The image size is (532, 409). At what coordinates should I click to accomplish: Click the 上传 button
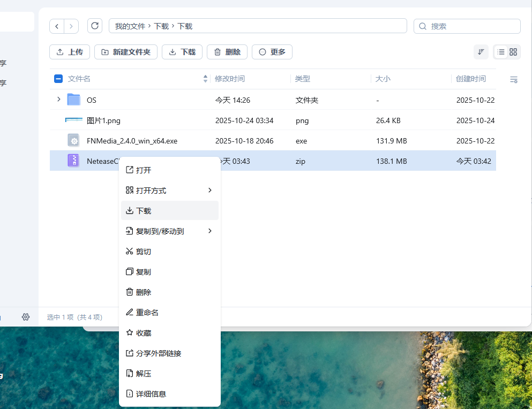tap(69, 52)
